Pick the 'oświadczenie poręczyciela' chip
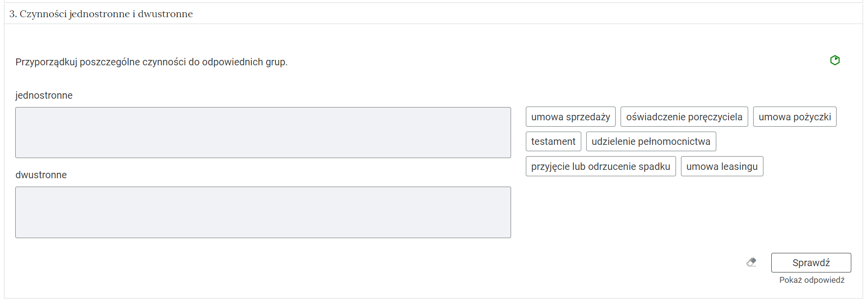Image resolution: width=868 pixels, height=300 pixels. pos(684,117)
